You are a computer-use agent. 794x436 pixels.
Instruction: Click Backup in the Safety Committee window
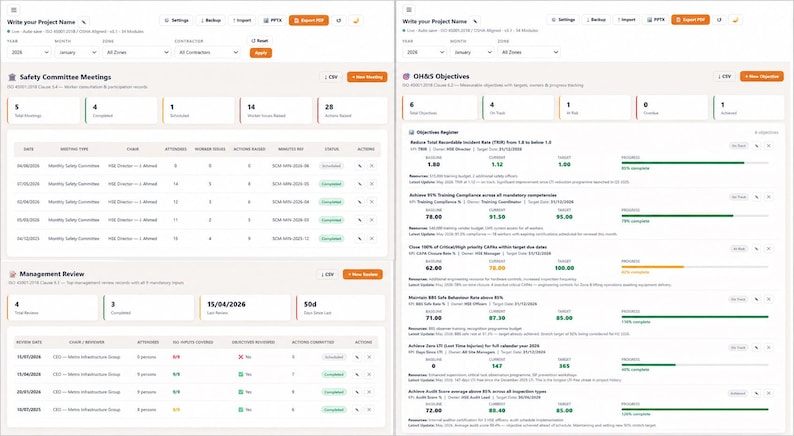211,20
